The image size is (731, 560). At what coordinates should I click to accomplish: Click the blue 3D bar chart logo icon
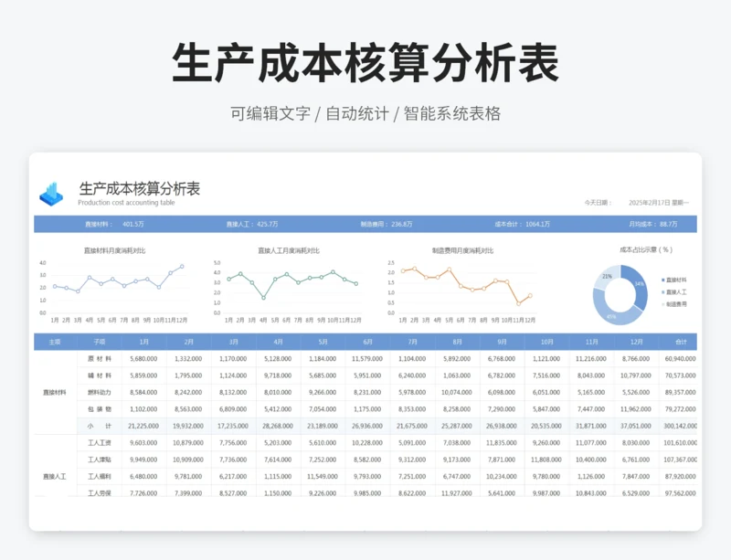tap(51, 195)
